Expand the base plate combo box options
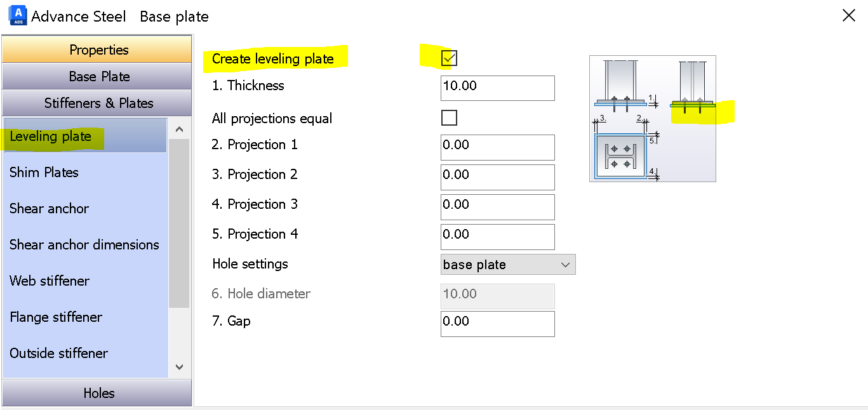The height and width of the screenshot is (410, 868). tap(565, 264)
